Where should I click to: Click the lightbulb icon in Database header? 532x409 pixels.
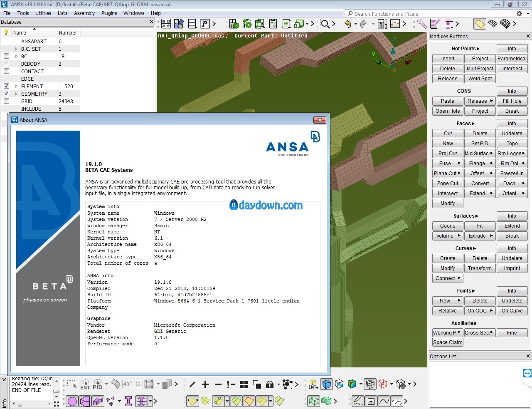point(6,32)
